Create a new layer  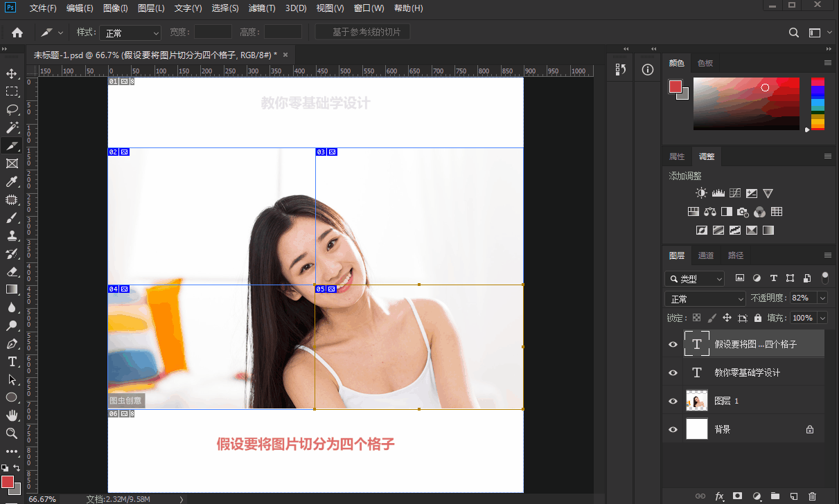click(x=794, y=496)
